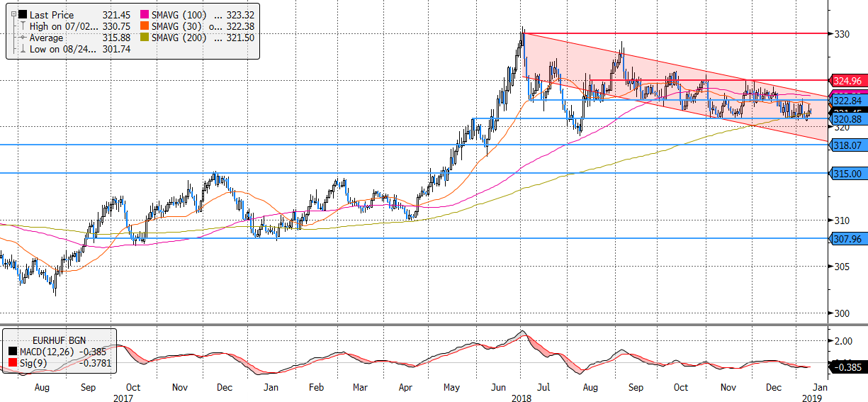Select the Average legend label
The width and height of the screenshot is (868, 402).
(x=47, y=38)
